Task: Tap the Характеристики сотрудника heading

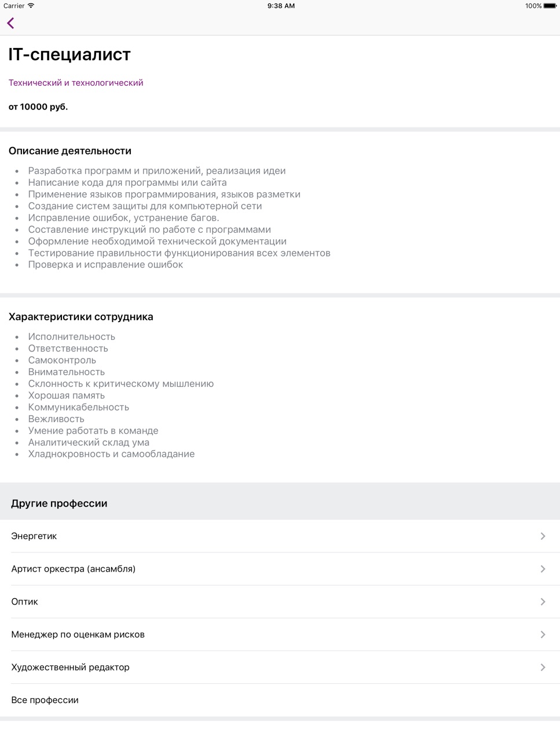Action: [x=81, y=317]
